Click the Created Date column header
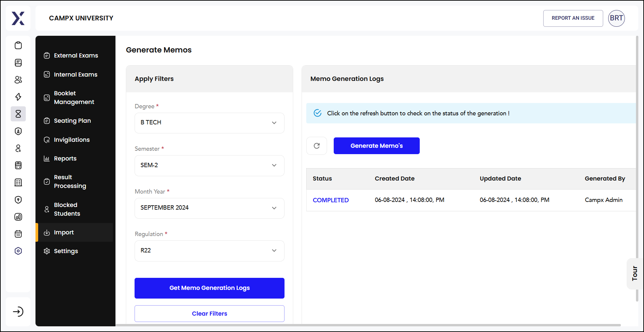644x332 pixels. (395, 179)
